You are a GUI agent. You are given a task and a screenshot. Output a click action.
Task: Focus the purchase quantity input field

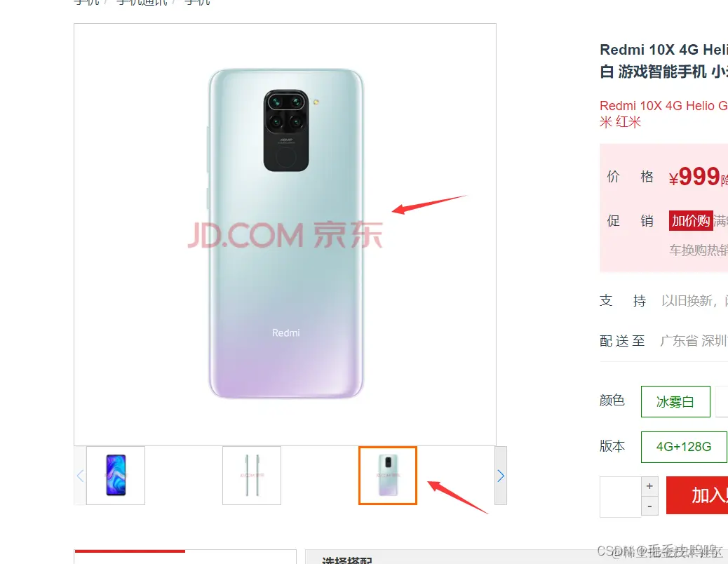click(620, 496)
